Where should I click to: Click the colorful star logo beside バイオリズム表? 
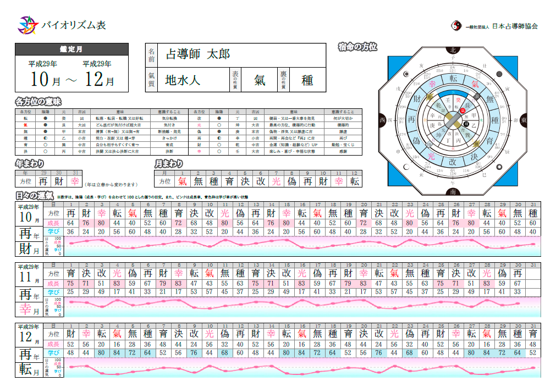click(27, 25)
